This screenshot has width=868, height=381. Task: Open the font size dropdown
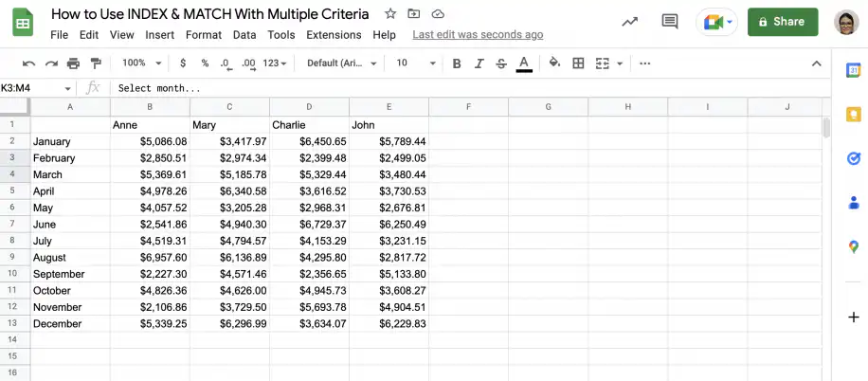point(416,63)
